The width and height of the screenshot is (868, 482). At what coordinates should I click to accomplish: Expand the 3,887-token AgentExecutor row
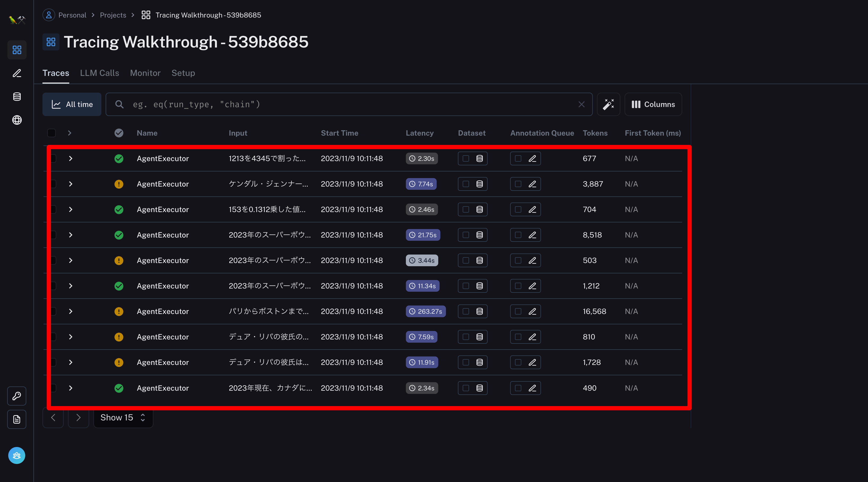[x=70, y=184]
